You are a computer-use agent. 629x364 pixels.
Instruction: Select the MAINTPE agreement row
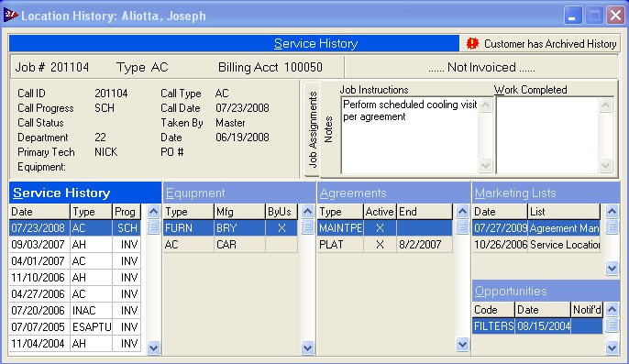[385, 228]
